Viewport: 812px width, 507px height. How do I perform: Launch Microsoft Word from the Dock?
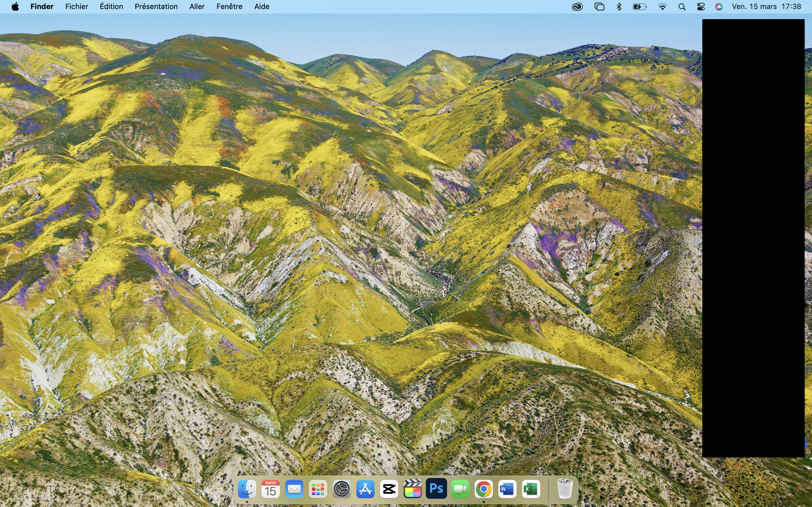pyautogui.click(x=507, y=489)
